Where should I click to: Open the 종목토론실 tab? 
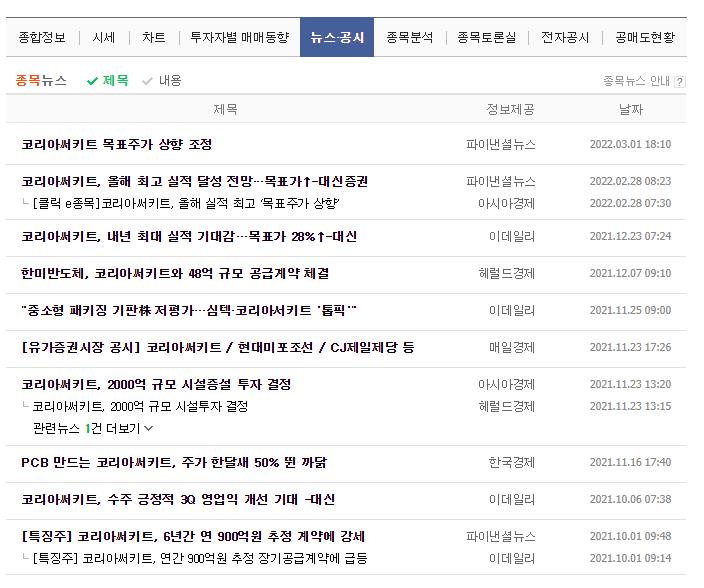[x=487, y=37]
